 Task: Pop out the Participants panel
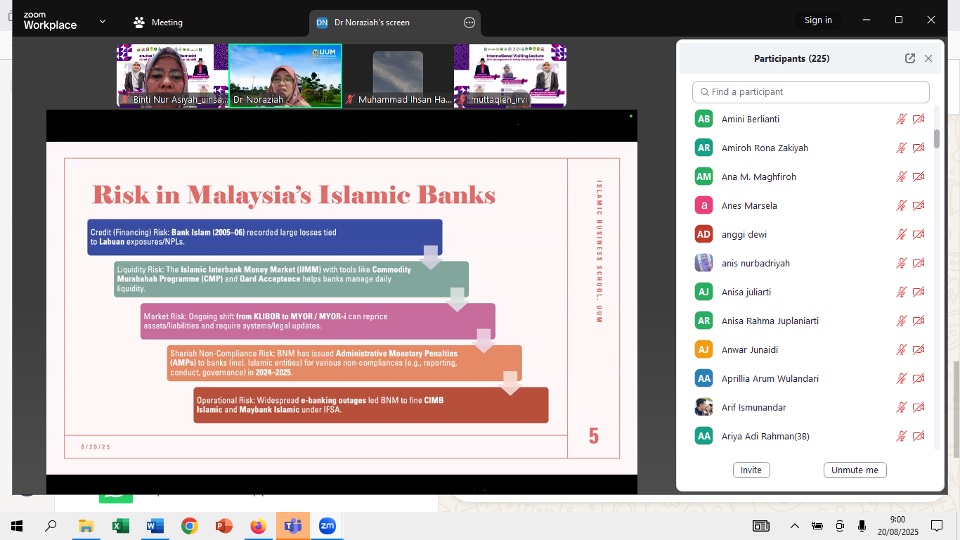(910, 58)
